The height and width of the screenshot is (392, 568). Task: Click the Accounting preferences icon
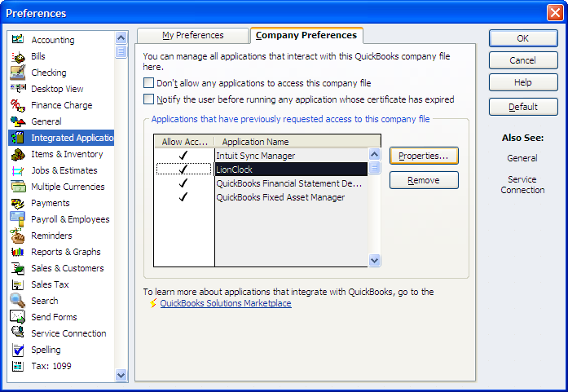17,39
